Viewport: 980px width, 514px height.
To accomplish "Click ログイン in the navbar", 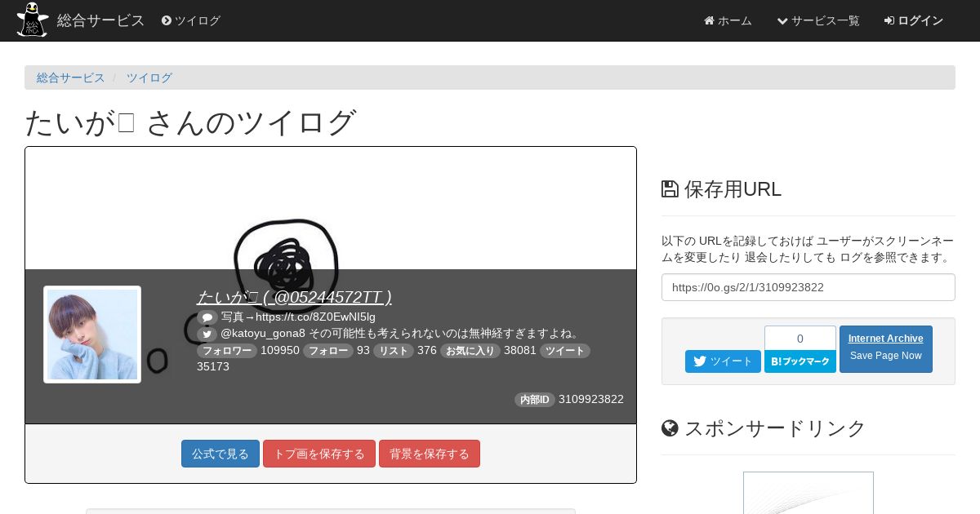I will [914, 20].
